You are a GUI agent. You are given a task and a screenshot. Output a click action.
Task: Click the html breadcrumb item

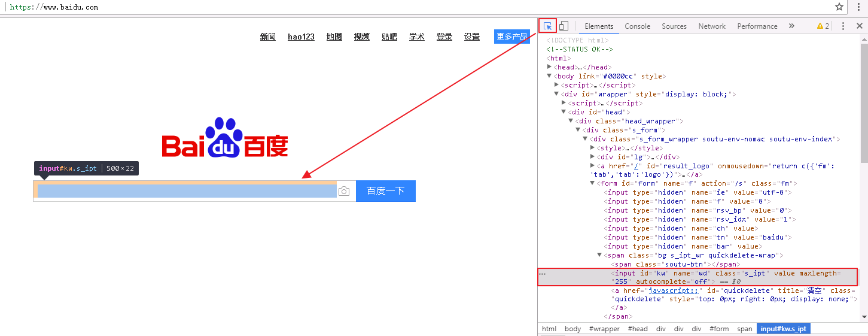tap(549, 329)
